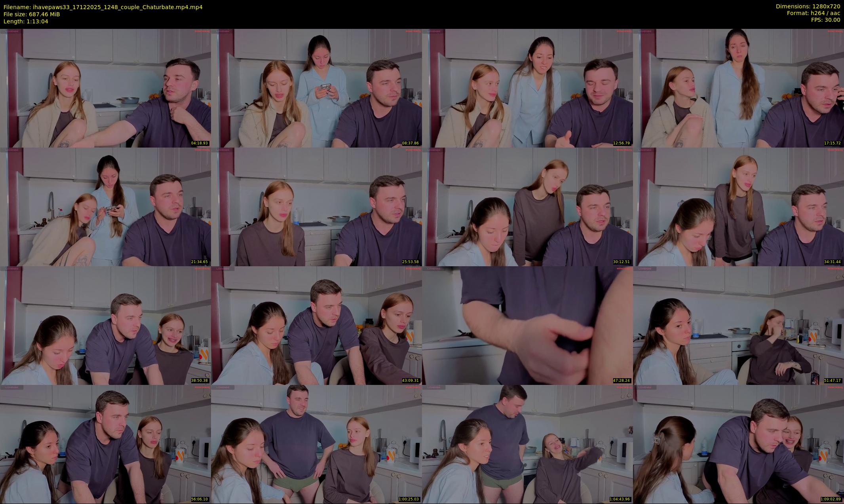844x504 pixels.
Task: Click the Filename text line in header
Action: coord(103,7)
